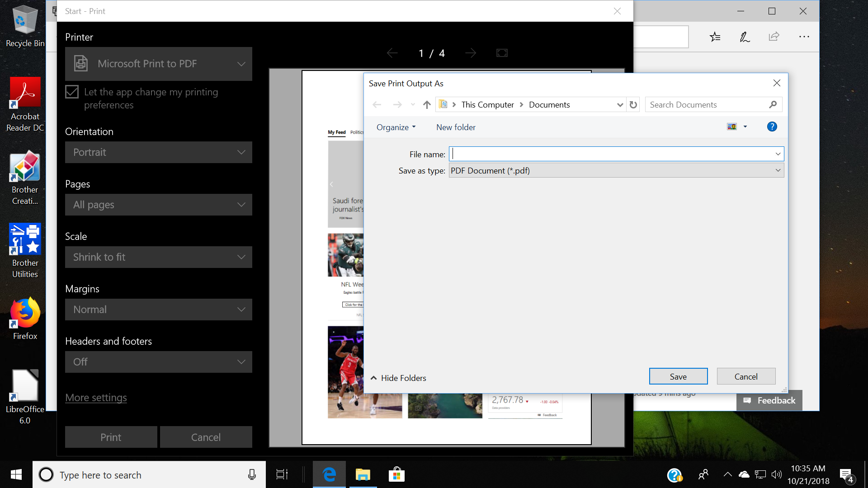Open volume control in system tray

point(777,474)
